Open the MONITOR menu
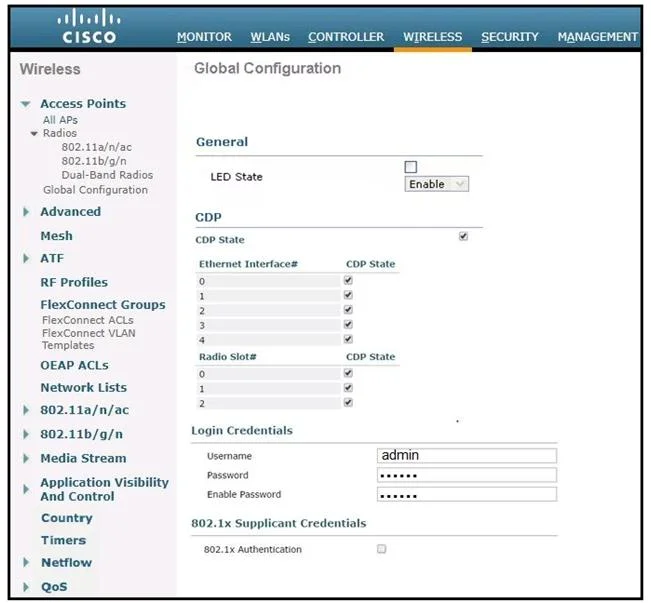The width and height of the screenshot is (651, 603). click(204, 37)
